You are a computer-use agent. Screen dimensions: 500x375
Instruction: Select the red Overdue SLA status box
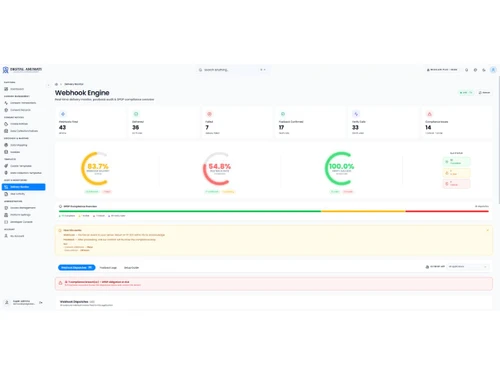pos(456,184)
